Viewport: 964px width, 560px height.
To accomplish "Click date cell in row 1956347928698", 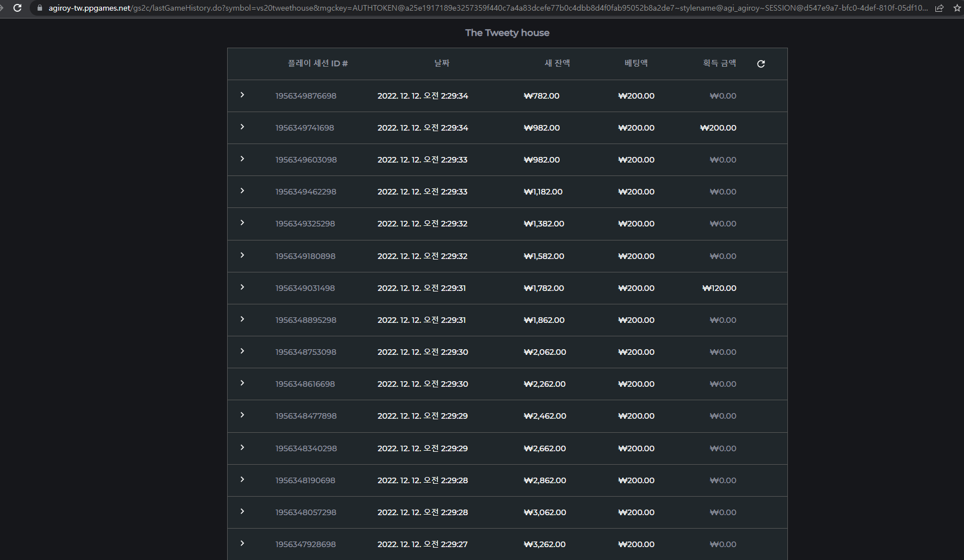I will (422, 544).
